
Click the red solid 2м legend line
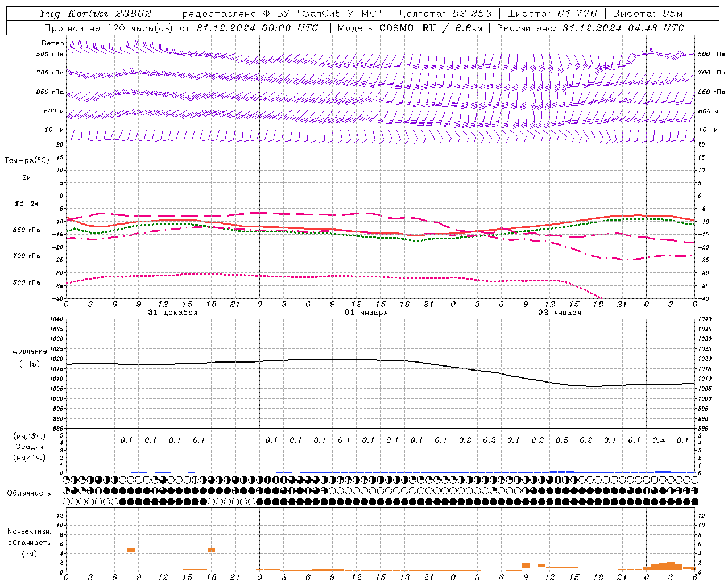pyautogui.click(x=26, y=184)
